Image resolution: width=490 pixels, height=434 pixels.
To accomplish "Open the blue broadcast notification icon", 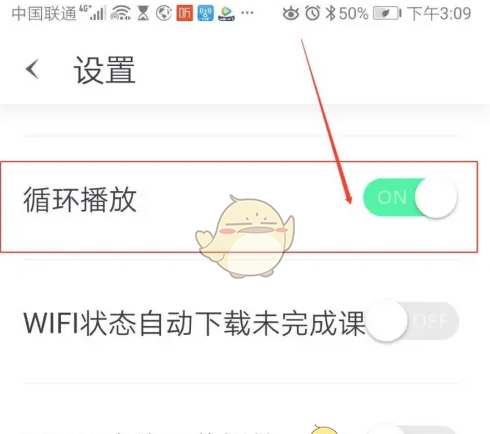I will click(205, 13).
